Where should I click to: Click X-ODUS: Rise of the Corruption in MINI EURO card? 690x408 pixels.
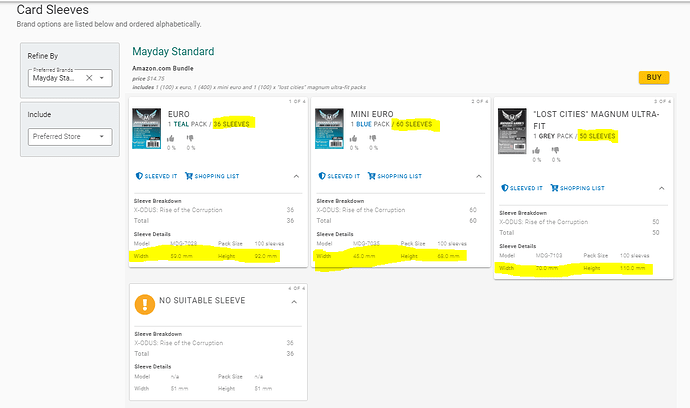click(360, 210)
